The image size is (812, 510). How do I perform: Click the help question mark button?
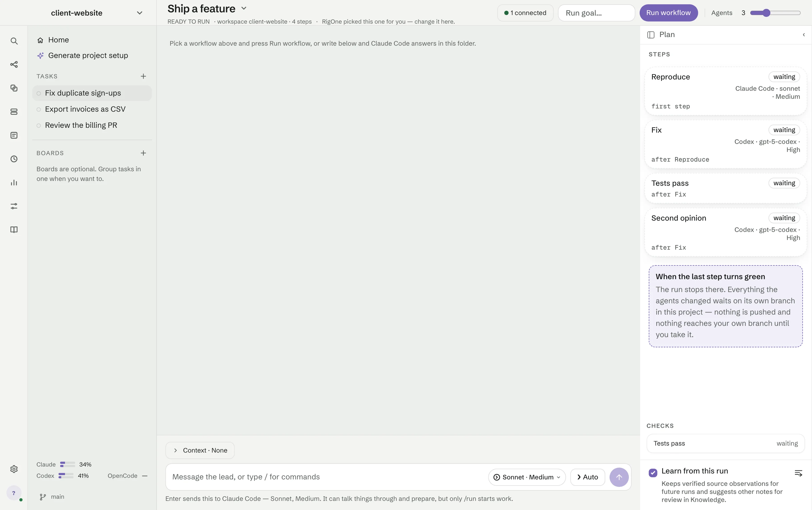pyautogui.click(x=14, y=493)
